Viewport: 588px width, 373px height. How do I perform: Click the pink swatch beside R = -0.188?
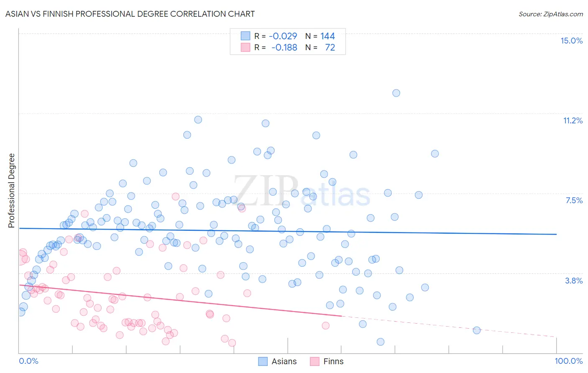[x=245, y=47]
